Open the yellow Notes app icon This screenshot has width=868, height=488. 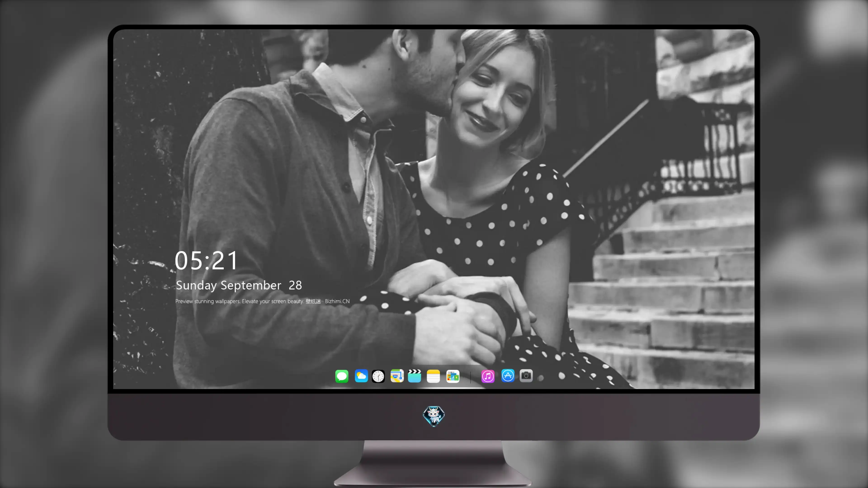tap(433, 376)
